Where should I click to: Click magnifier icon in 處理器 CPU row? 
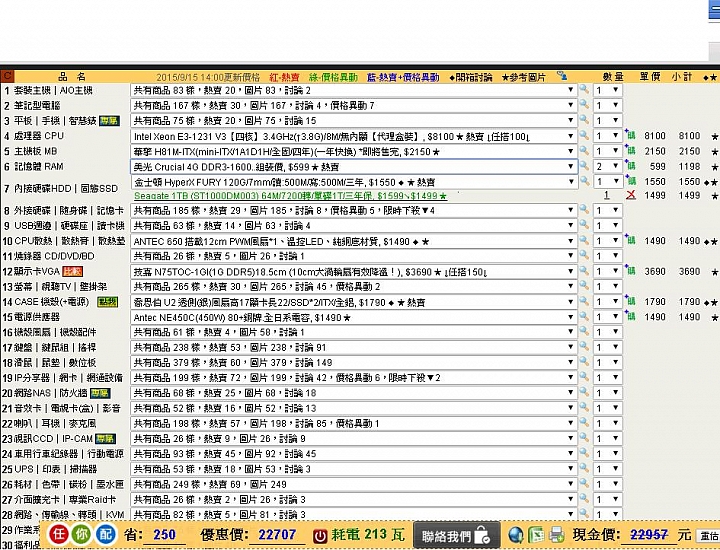[x=584, y=135]
